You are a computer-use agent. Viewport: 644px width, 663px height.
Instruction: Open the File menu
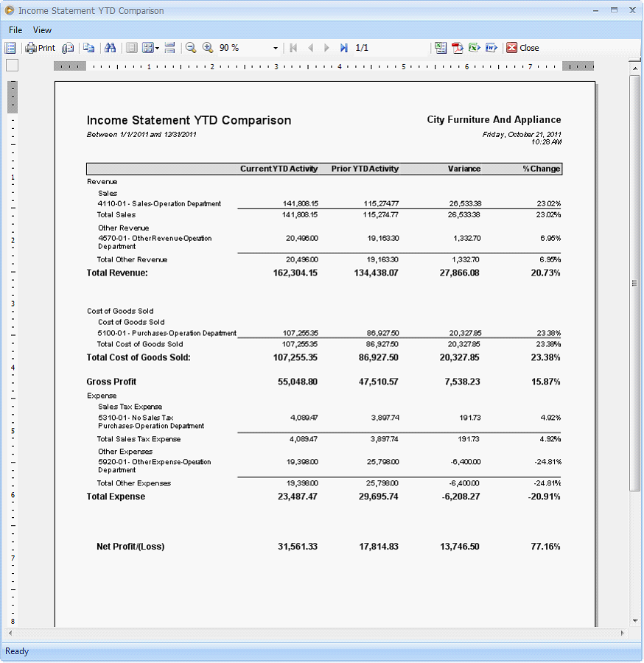pos(15,30)
